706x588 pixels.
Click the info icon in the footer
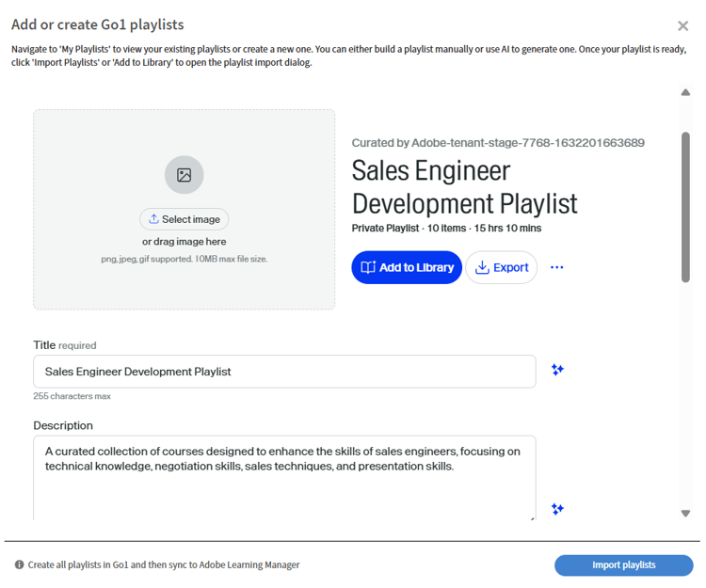click(19, 565)
